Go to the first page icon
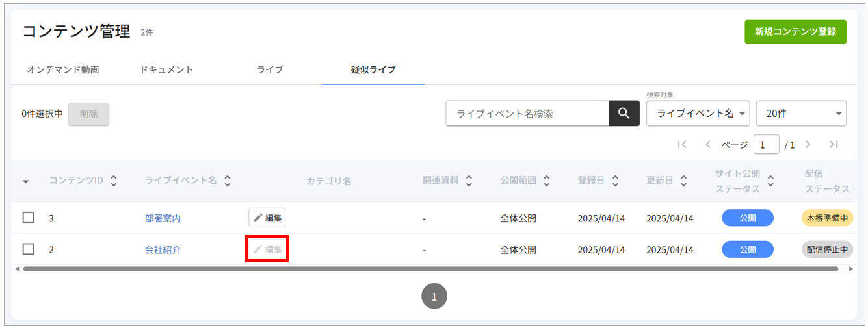Screen dimensions: 868x328 click(682, 145)
